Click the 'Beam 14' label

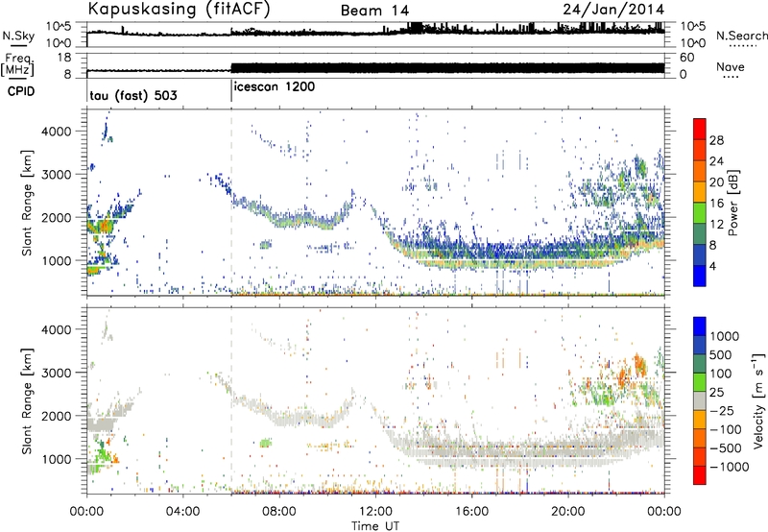[374, 11]
